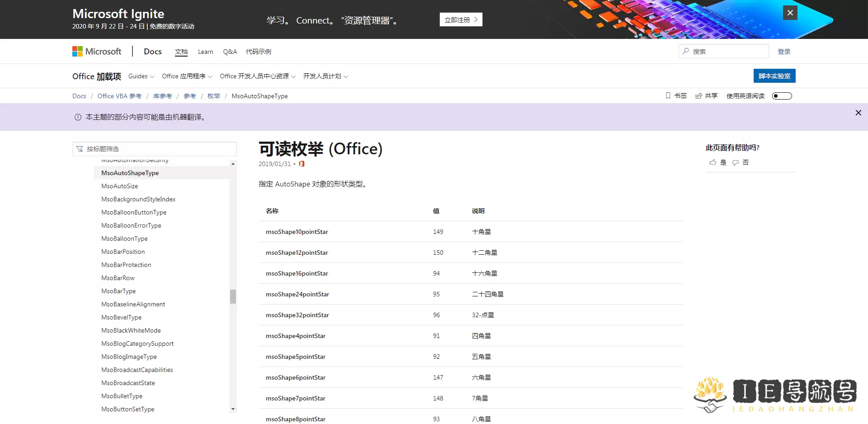Viewport: 868px width, 424px height.
Task: Select MsoBroadcastCapabilities in the sidebar
Action: 137,370
